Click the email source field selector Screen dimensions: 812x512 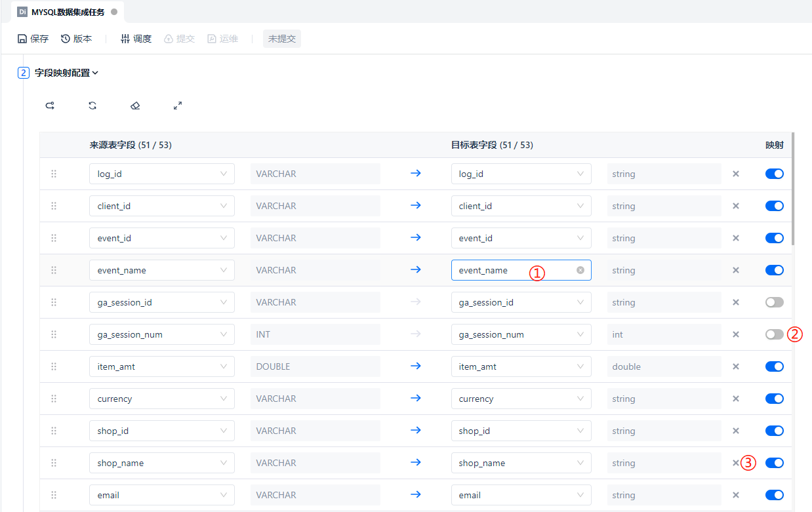pos(161,495)
